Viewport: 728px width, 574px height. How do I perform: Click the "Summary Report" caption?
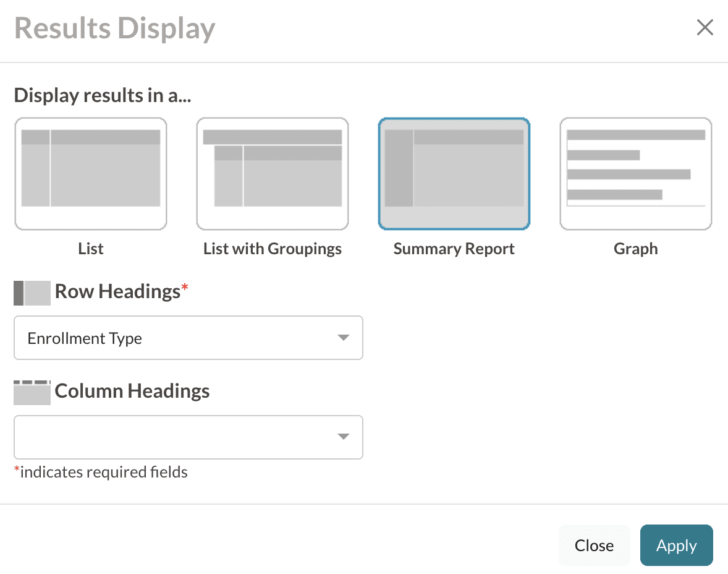[454, 249]
